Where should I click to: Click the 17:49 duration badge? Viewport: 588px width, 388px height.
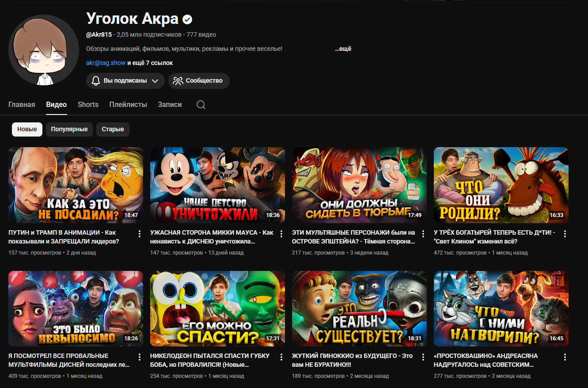click(x=415, y=215)
